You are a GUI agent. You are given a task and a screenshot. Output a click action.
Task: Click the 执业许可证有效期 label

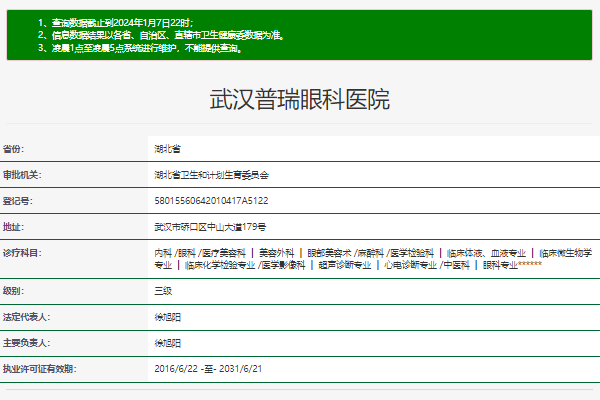(x=39, y=369)
